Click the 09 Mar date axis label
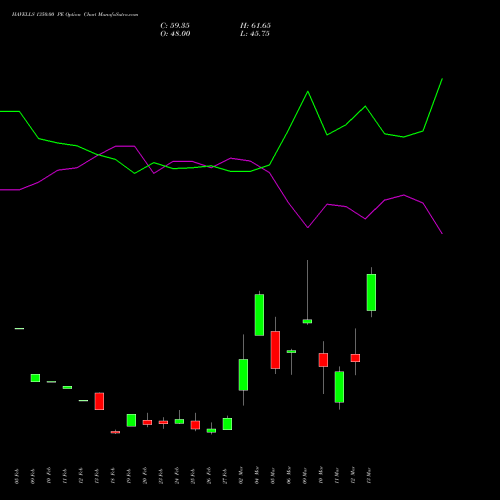Viewport: 500px width, 500px height. click(305, 476)
